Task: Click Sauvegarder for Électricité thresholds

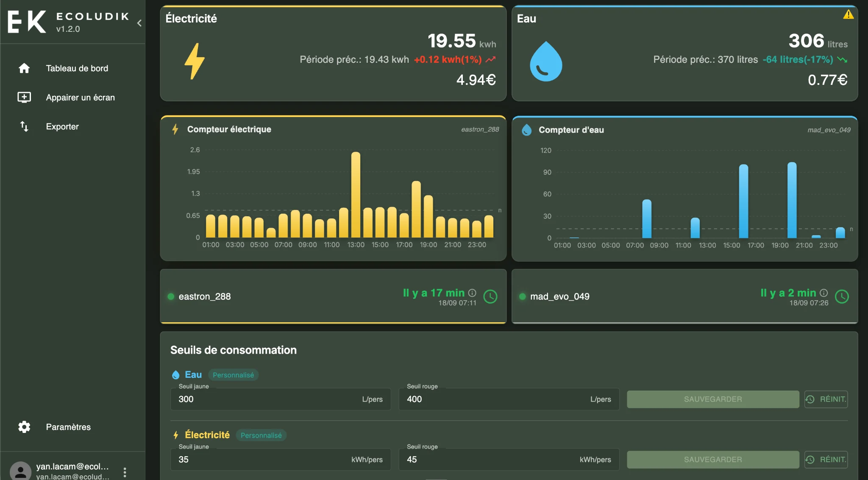Action: 713,459
